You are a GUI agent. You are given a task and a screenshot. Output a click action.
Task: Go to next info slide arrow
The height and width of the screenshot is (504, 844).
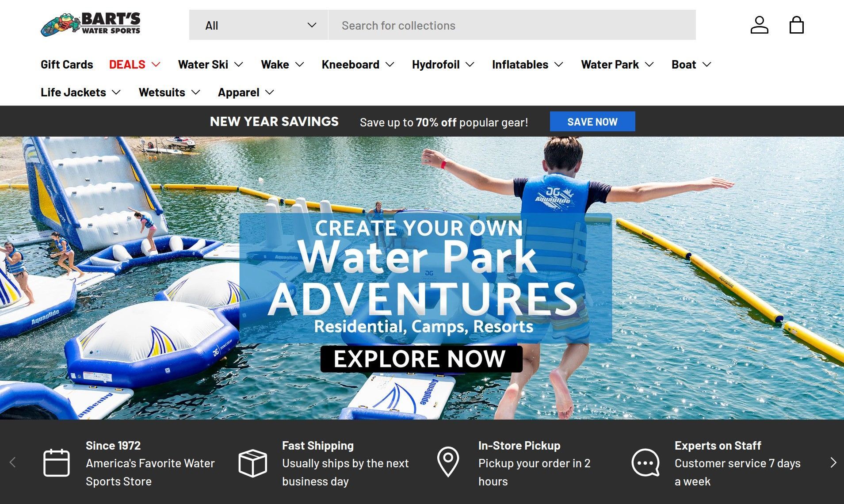pyautogui.click(x=833, y=462)
